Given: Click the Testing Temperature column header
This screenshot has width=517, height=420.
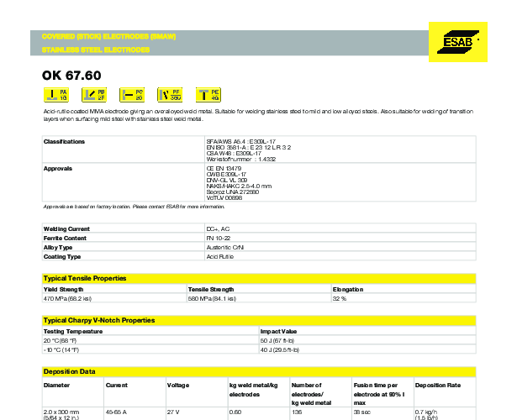Looking at the screenshot, I should pos(73,332).
